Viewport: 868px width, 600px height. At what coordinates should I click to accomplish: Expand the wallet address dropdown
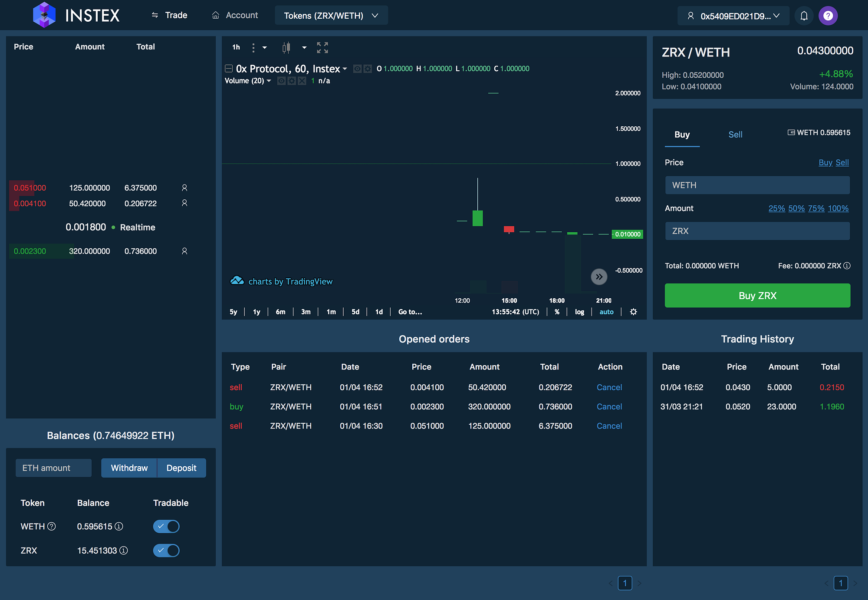pyautogui.click(x=733, y=16)
